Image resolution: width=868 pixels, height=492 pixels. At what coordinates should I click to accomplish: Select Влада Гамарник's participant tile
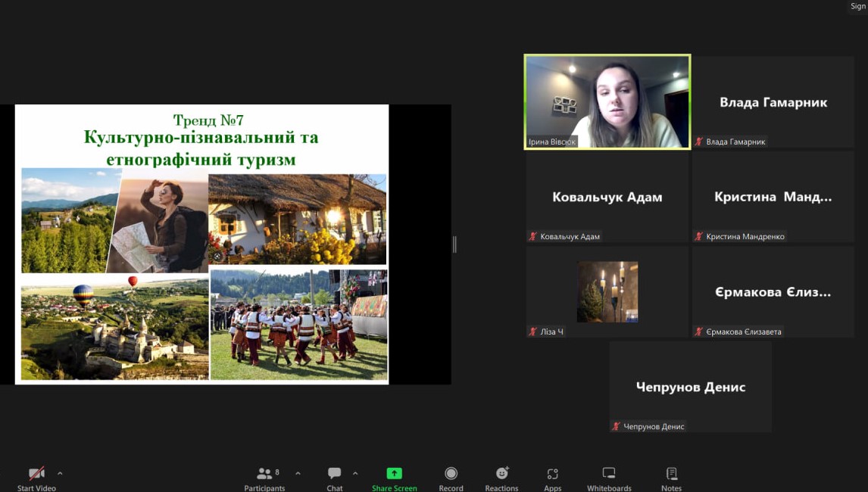click(773, 101)
